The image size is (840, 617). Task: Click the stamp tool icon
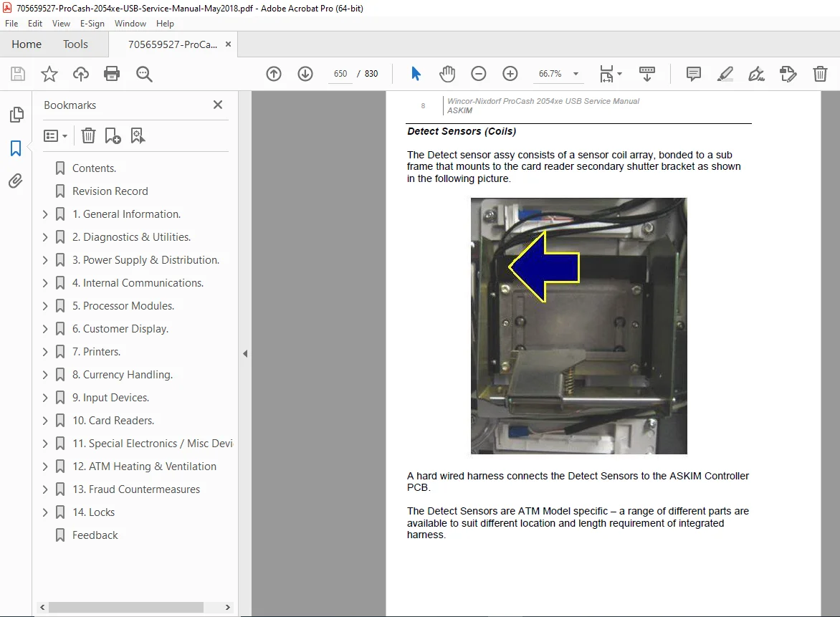coord(788,74)
